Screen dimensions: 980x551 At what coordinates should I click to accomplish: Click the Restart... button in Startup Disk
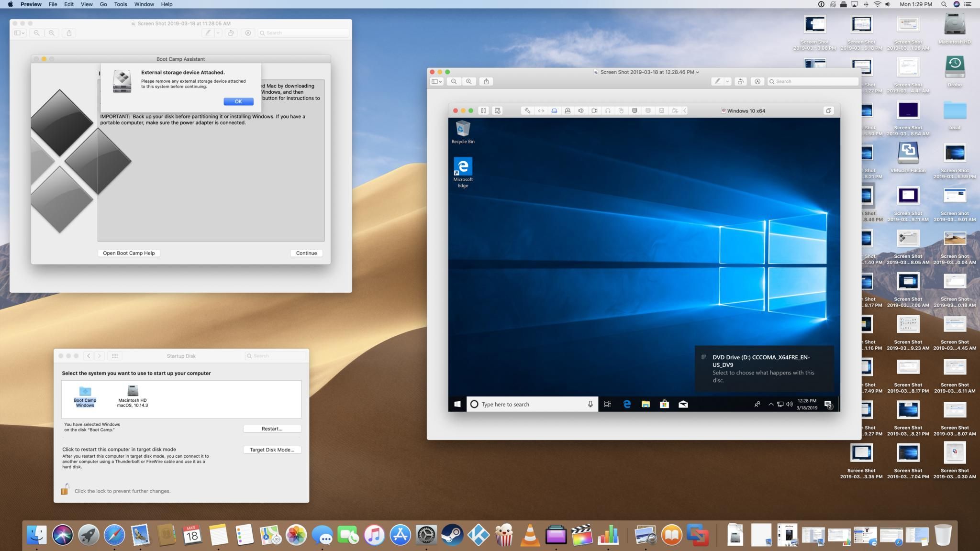pyautogui.click(x=272, y=429)
